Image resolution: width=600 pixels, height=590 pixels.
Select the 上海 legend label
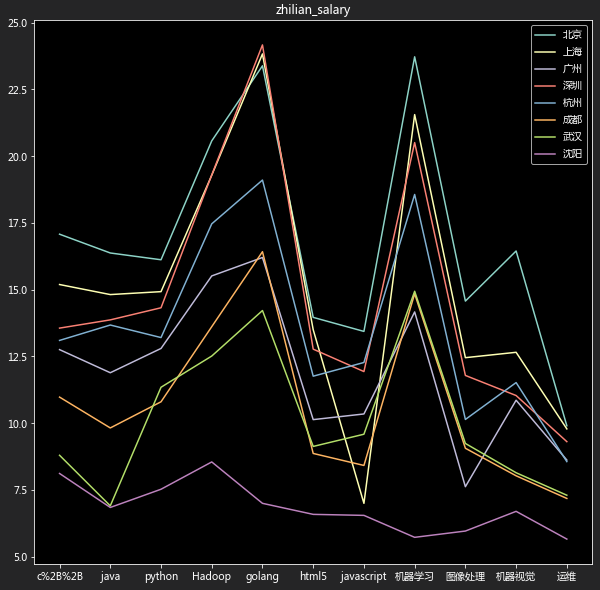tap(572, 52)
